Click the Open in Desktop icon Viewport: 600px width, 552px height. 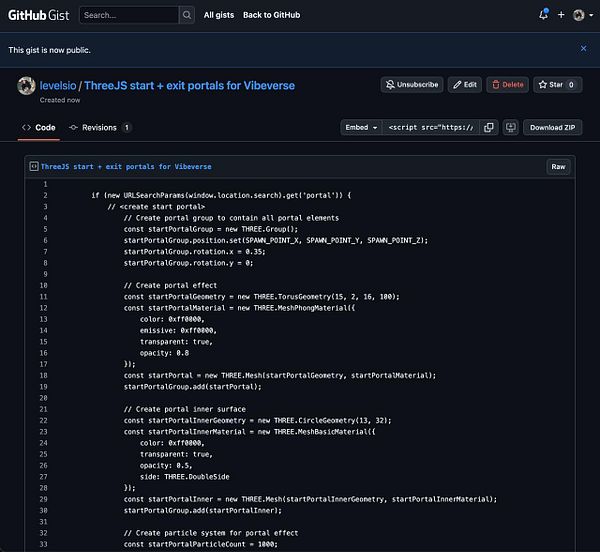(510, 128)
